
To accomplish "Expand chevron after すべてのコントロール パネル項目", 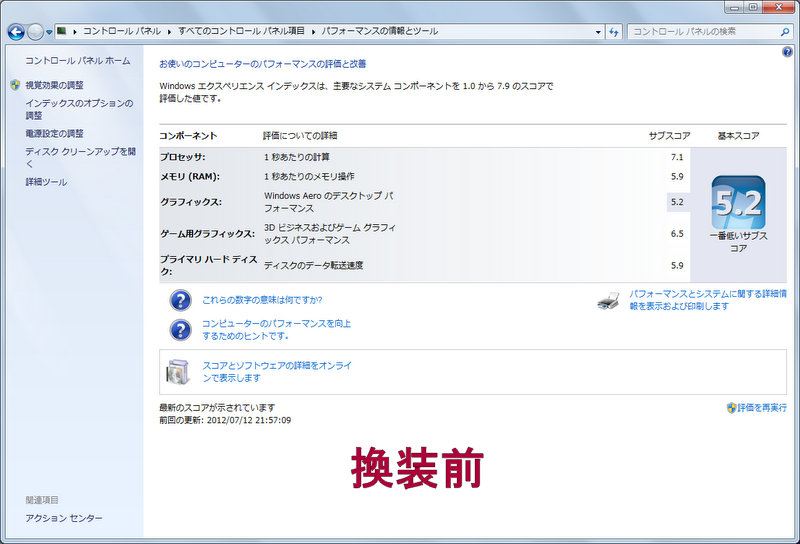I will [313, 32].
